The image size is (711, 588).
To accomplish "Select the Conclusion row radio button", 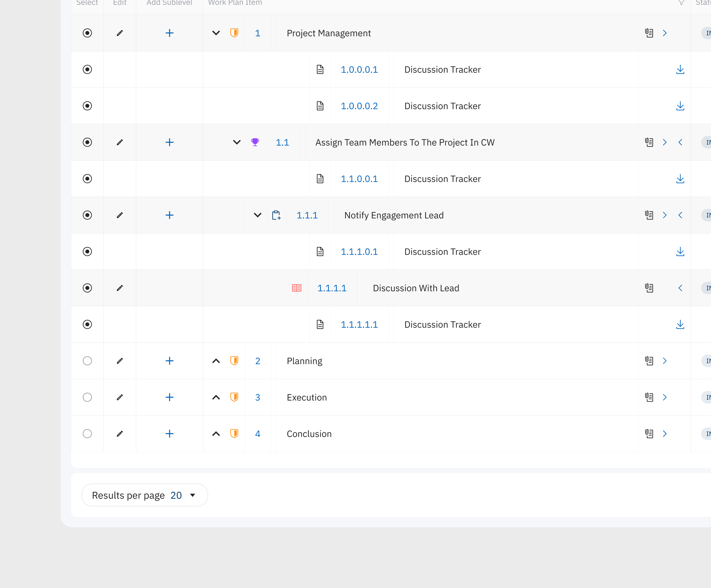I will click(x=87, y=434).
